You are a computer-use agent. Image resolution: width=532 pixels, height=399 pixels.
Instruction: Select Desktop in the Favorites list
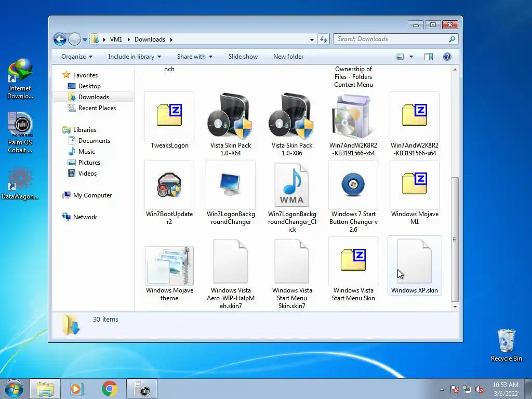click(89, 86)
